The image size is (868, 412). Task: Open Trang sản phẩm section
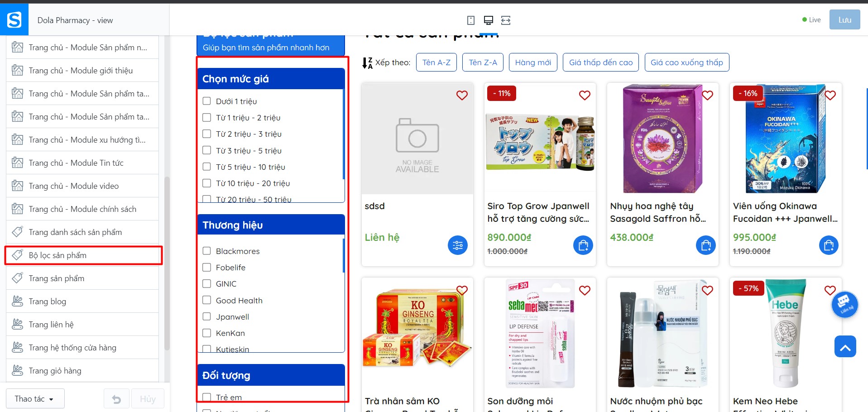[x=82, y=278]
